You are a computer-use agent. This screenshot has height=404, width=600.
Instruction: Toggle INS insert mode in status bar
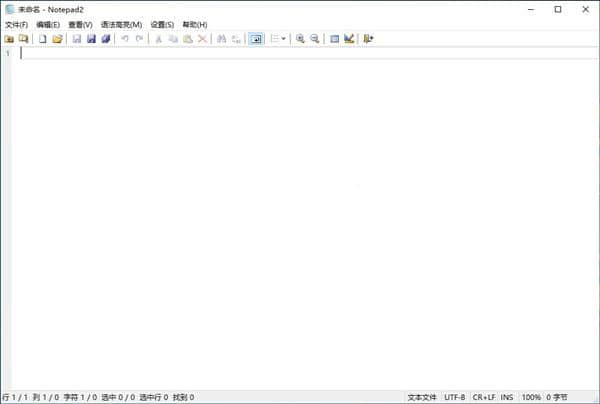pyautogui.click(x=507, y=397)
